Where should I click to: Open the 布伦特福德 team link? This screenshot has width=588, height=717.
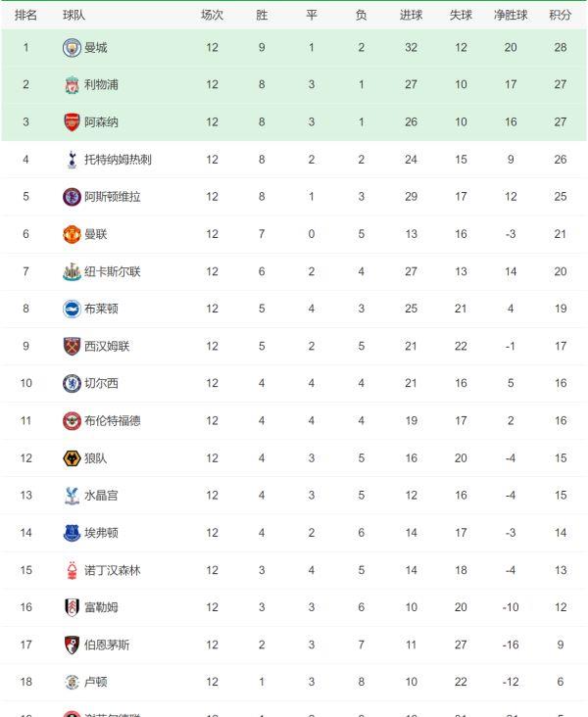pos(112,421)
